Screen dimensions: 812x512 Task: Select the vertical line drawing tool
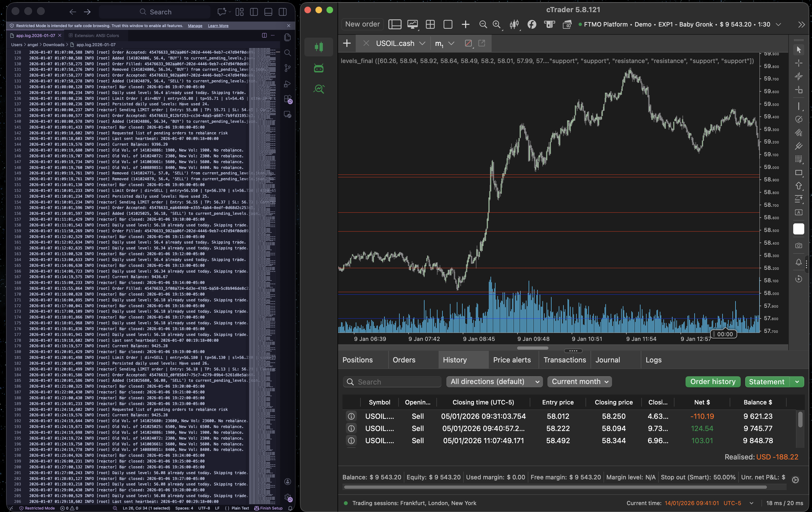coord(798,106)
